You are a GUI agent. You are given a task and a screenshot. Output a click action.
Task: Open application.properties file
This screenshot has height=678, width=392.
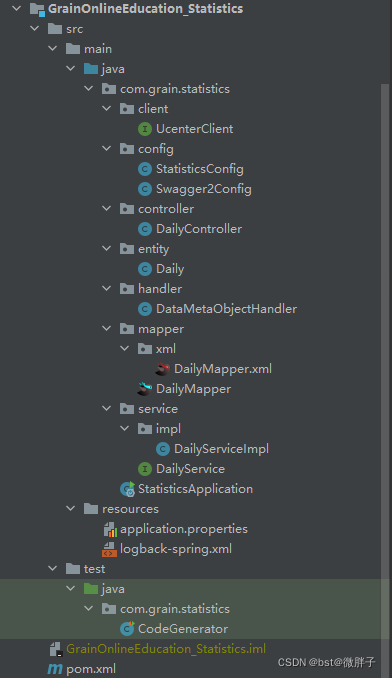184,529
